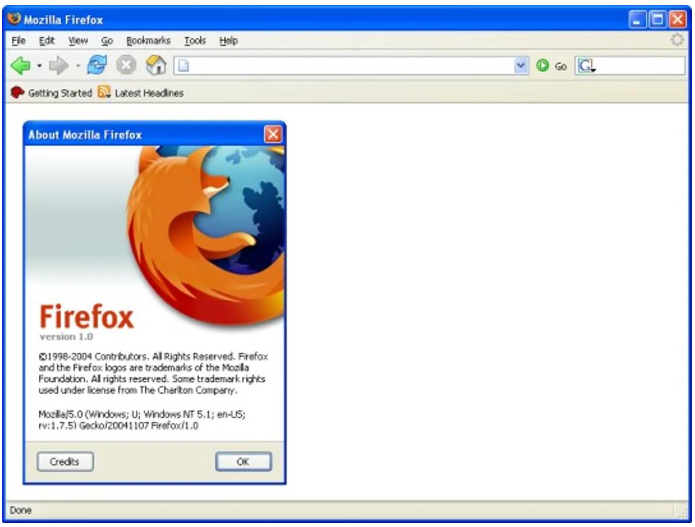Go to the Home page icon

pyautogui.click(x=156, y=65)
